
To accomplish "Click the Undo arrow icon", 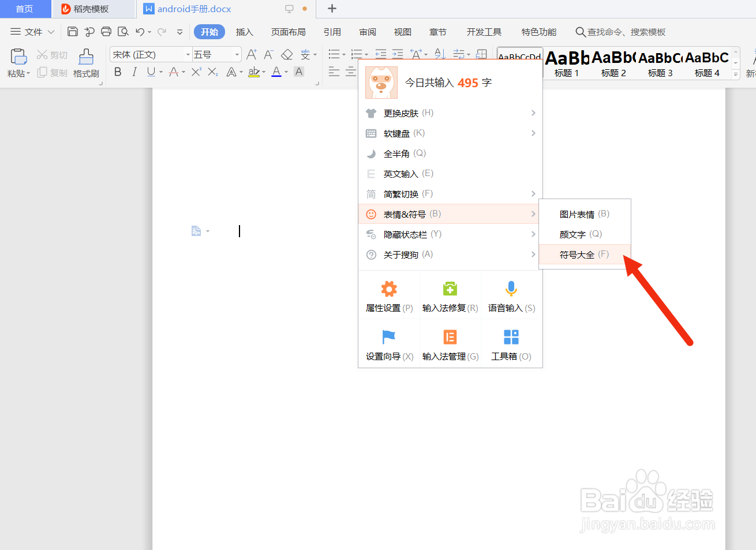I will (140, 32).
